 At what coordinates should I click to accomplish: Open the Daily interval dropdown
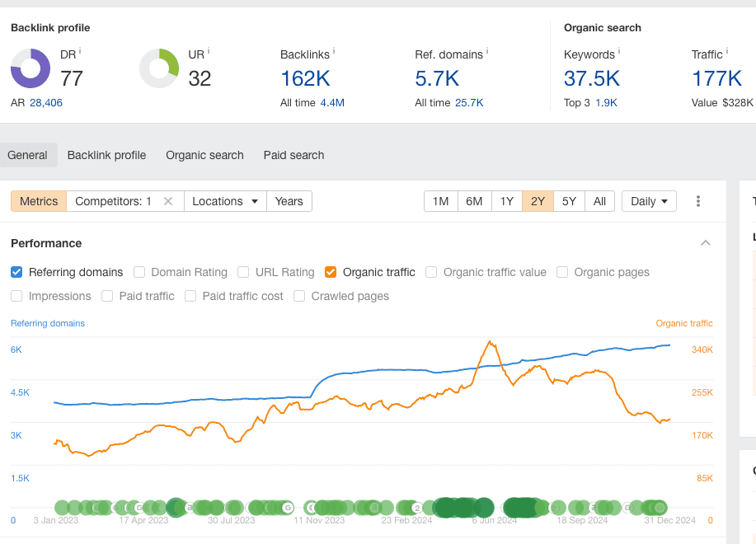(x=649, y=201)
